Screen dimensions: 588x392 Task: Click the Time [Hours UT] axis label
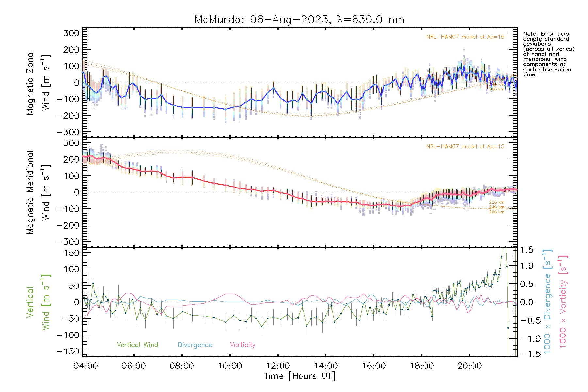pyautogui.click(x=300, y=376)
